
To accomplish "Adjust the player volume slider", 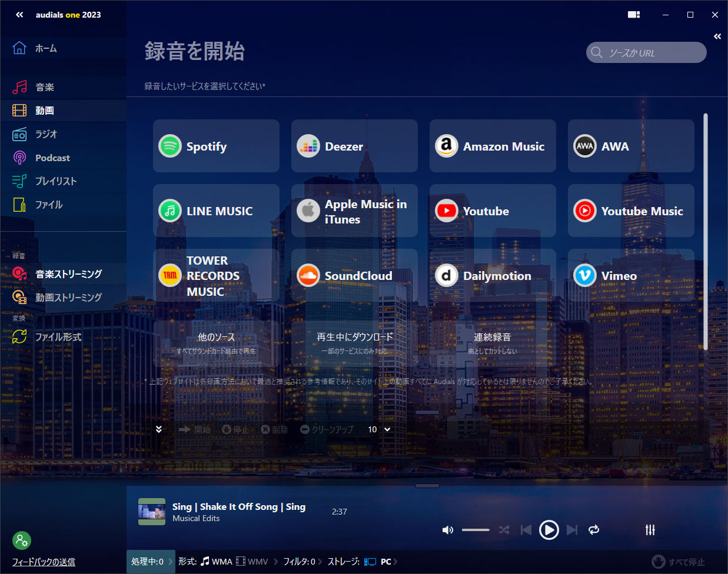I will [476, 530].
